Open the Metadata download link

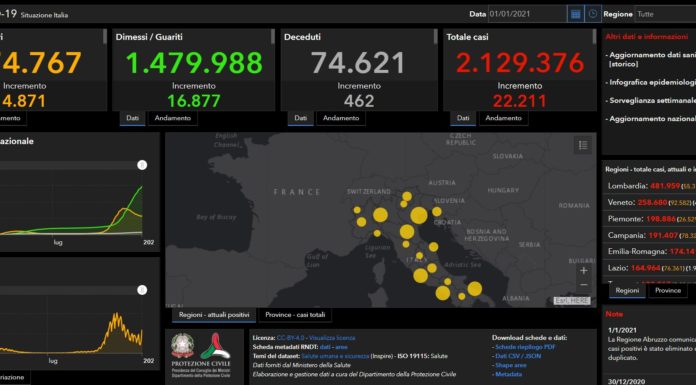[x=509, y=374]
